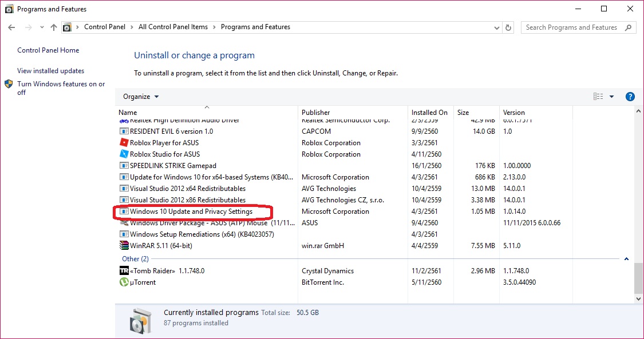This screenshot has width=644, height=339.
Task: Click Crystal Dynamics publisher cell
Action: point(328,272)
